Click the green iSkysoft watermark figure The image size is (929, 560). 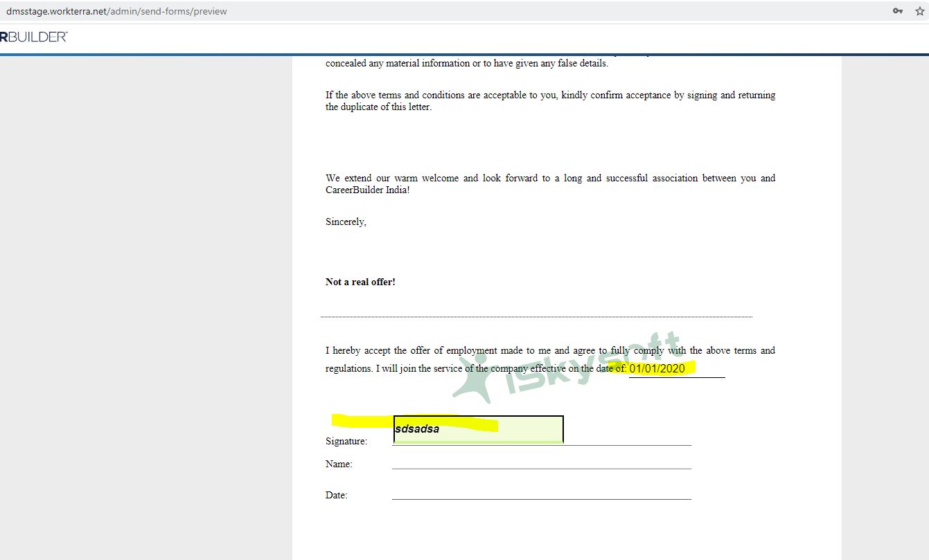pos(478,376)
